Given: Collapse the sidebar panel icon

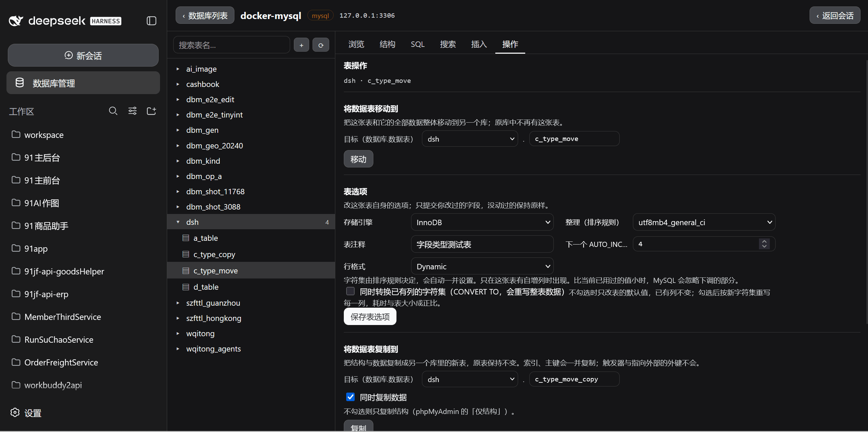Looking at the screenshot, I should point(152,21).
